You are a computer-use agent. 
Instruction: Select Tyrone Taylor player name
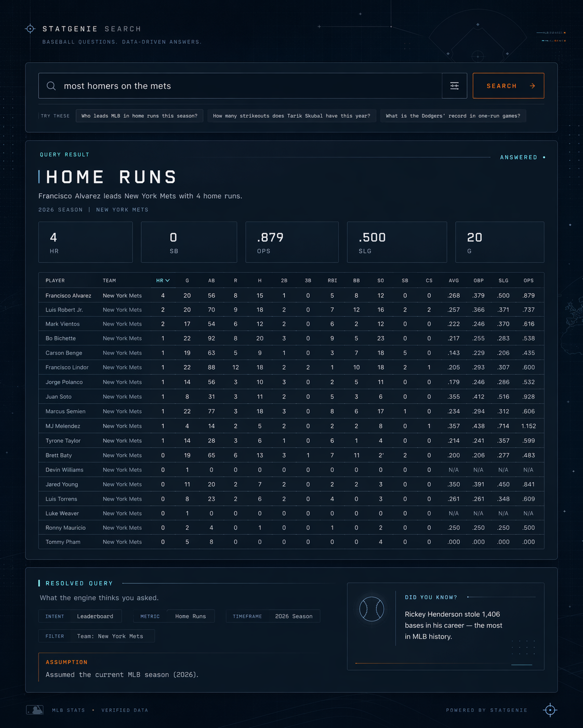point(63,440)
